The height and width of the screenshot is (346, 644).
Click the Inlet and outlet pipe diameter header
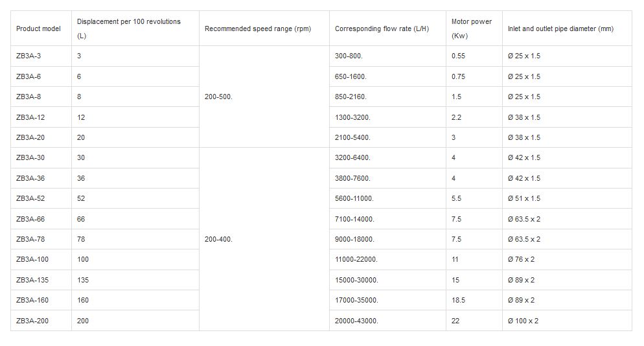pyautogui.click(x=560, y=29)
